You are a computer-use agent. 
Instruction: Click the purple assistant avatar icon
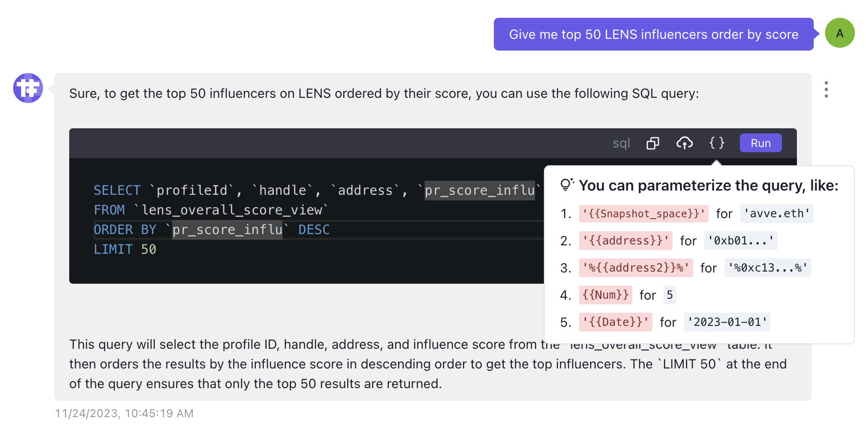(28, 88)
